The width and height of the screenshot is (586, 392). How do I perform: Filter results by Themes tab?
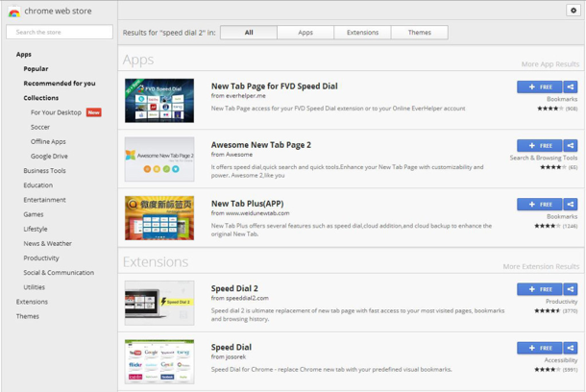coord(419,33)
